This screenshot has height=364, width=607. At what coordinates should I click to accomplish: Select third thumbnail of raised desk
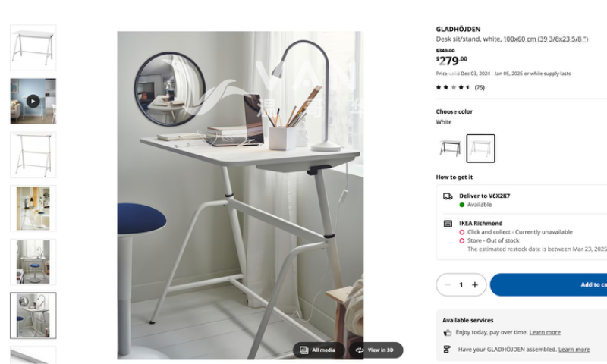tap(33, 155)
